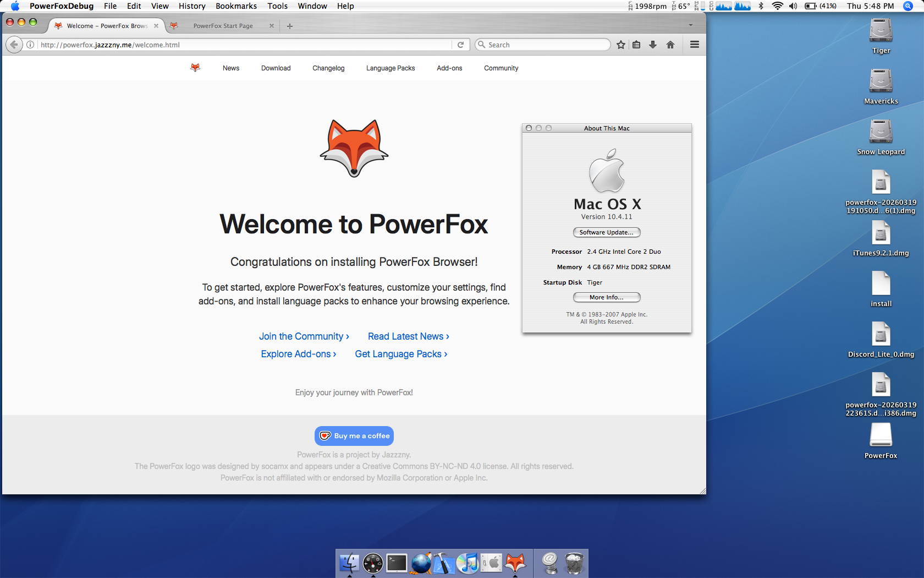This screenshot has height=578, width=924.
Task: Open the Community nav link
Action: coord(501,68)
